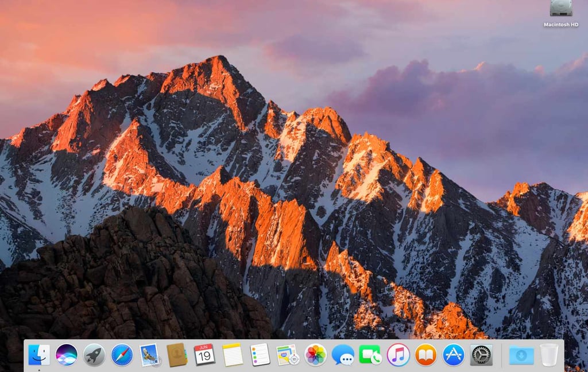Open the Downloads folder stack
This screenshot has height=372, width=588.
521,355
